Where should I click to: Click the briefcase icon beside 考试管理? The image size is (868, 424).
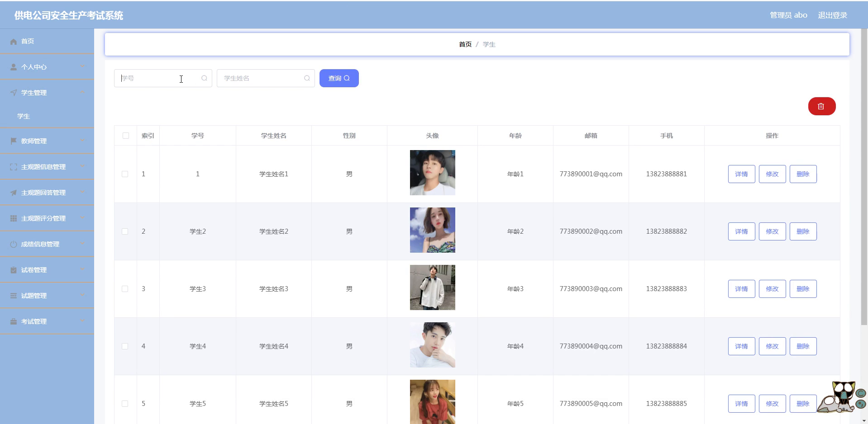[14, 321]
